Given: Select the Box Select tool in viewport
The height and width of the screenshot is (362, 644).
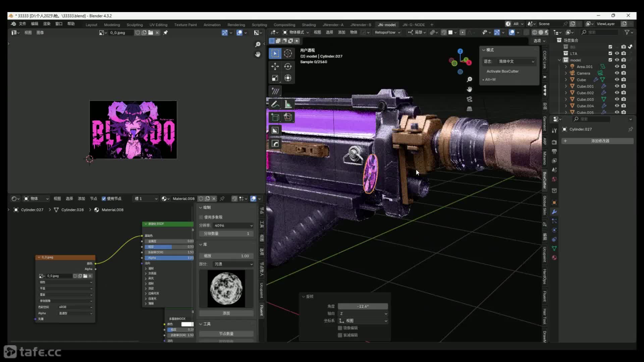Looking at the screenshot, I should [x=275, y=53].
